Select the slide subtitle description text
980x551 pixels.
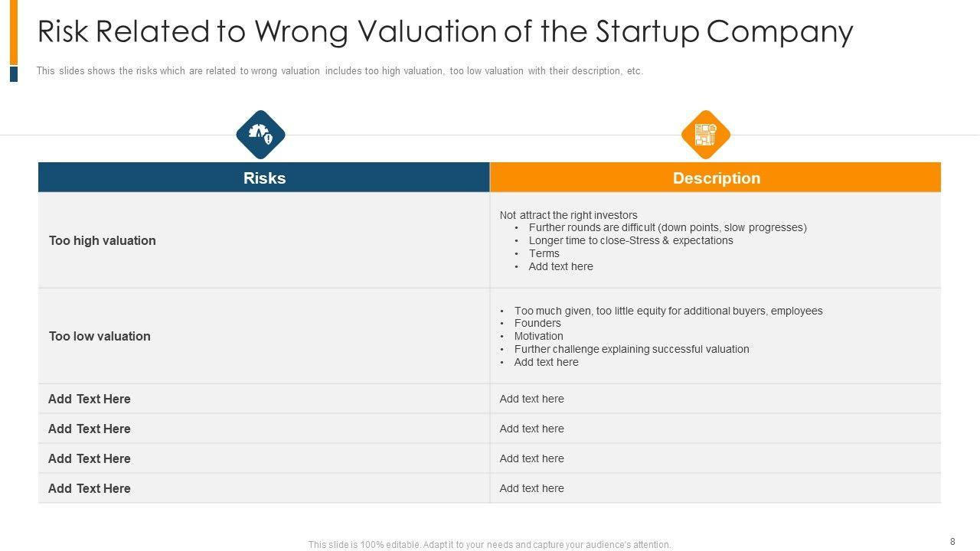click(339, 71)
